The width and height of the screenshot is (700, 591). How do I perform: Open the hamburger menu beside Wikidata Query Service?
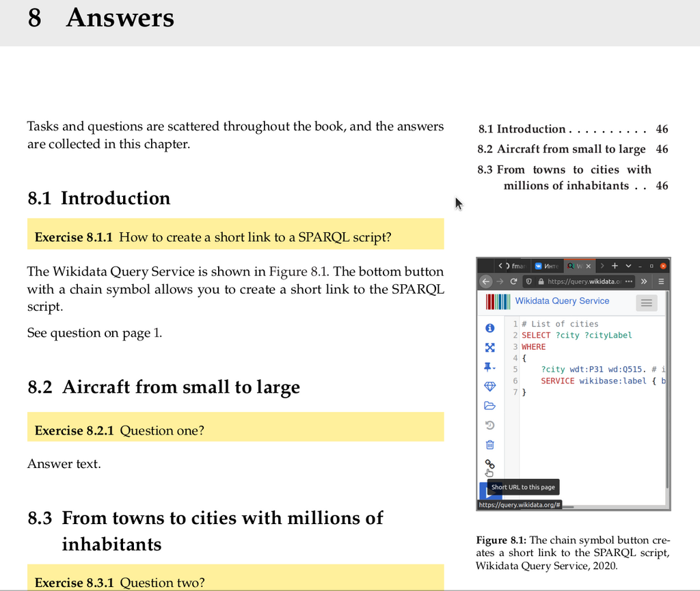[647, 303]
